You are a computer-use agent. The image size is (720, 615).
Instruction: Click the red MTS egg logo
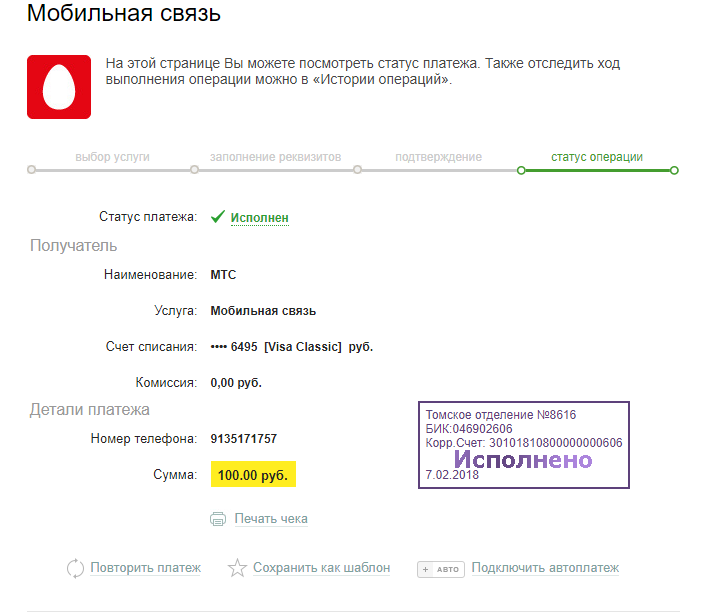[59, 87]
